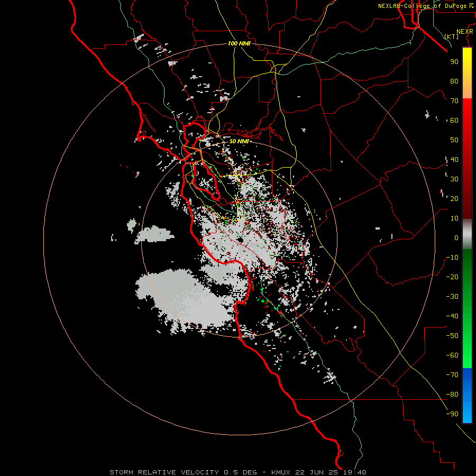Click the "10" scale value
This screenshot has width=476, height=476.
point(454,218)
